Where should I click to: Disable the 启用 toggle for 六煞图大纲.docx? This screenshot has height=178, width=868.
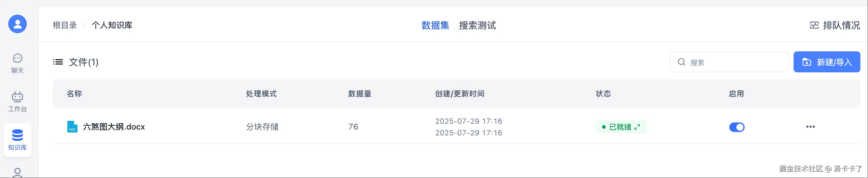tap(737, 127)
